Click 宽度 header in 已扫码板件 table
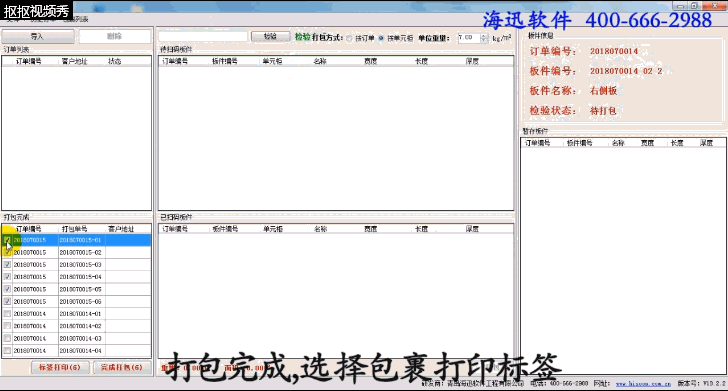Screen dimensions: 728x391 click(x=370, y=229)
